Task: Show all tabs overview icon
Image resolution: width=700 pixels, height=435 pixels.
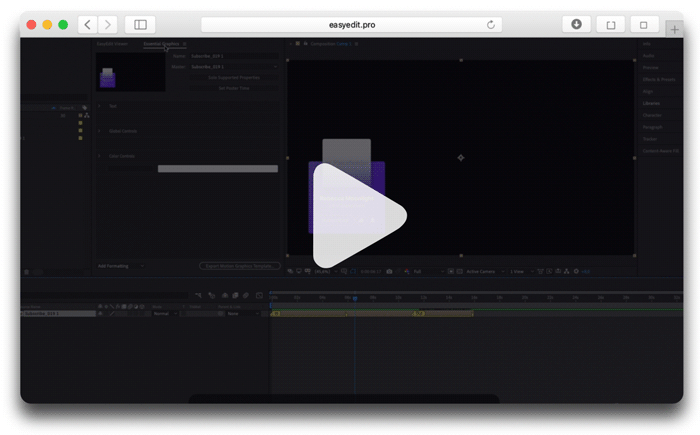Action: (644, 25)
